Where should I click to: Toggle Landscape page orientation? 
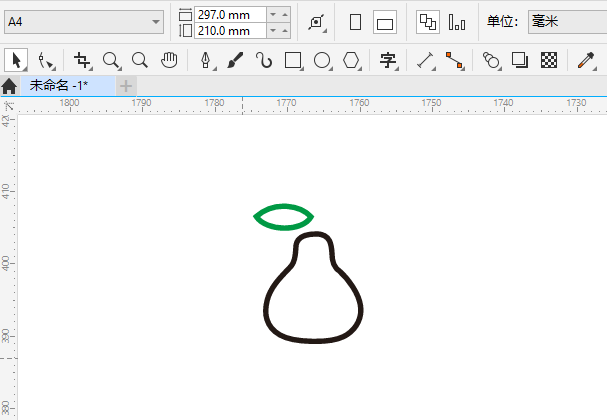pyautogui.click(x=385, y=22)
